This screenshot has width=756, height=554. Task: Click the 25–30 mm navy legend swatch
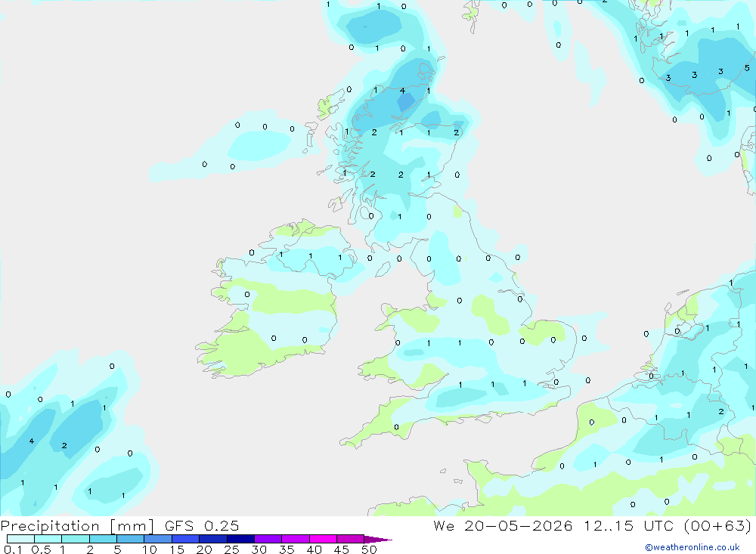click(240, 539)
